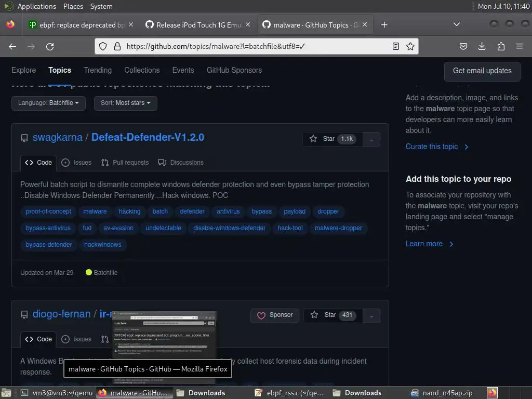Open the System menu in top panel

[x=101, y=6]
